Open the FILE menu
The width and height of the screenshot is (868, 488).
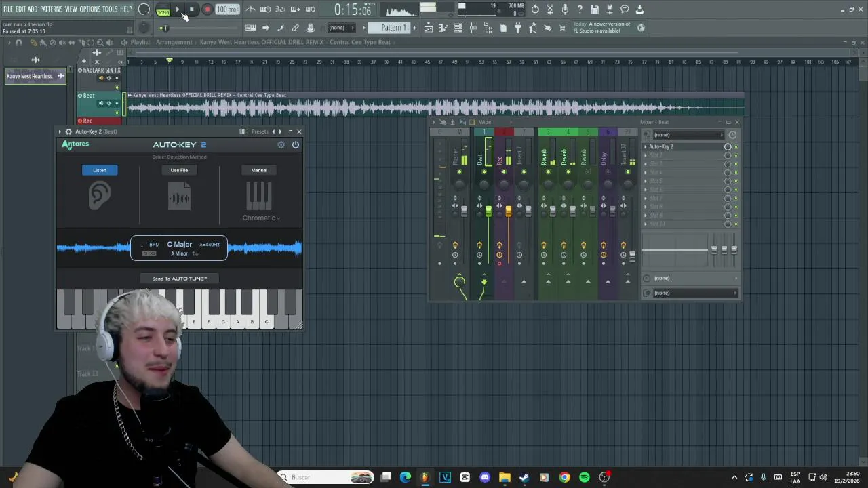(x=8, y=9)
